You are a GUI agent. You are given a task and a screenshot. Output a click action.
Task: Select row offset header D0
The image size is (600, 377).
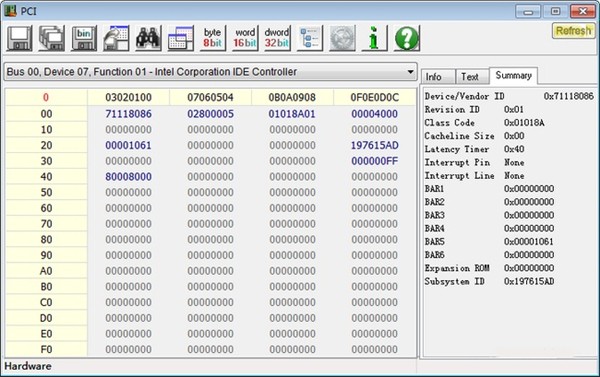coord(46,318)
